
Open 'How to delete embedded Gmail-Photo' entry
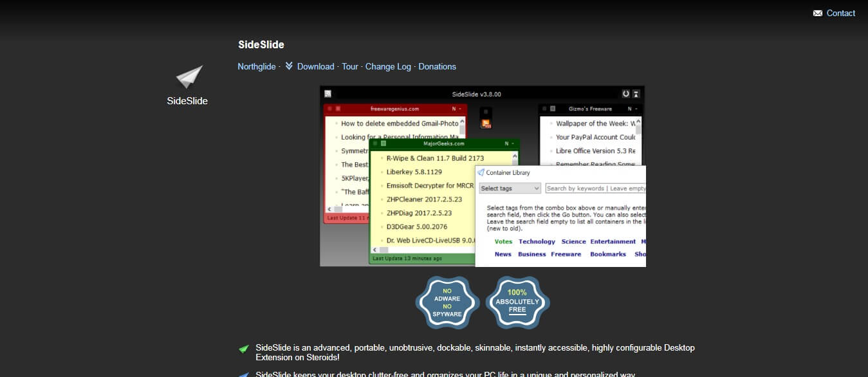(400, 124)
